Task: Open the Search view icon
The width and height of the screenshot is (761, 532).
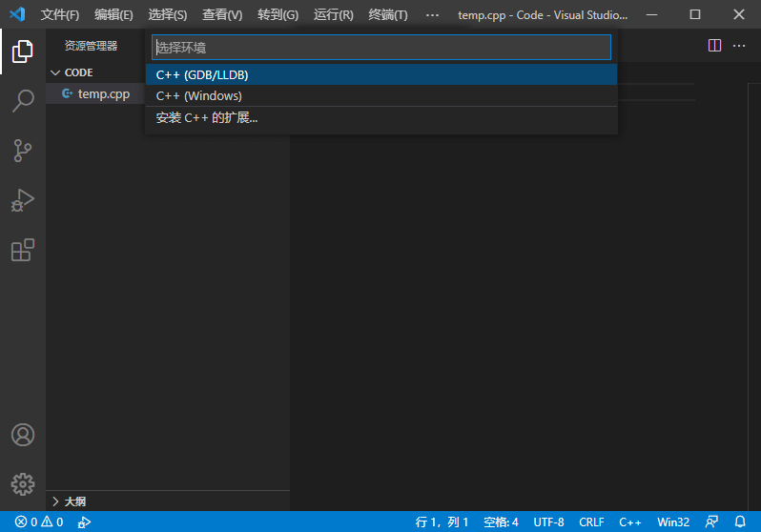Action: tap(22, 101)
